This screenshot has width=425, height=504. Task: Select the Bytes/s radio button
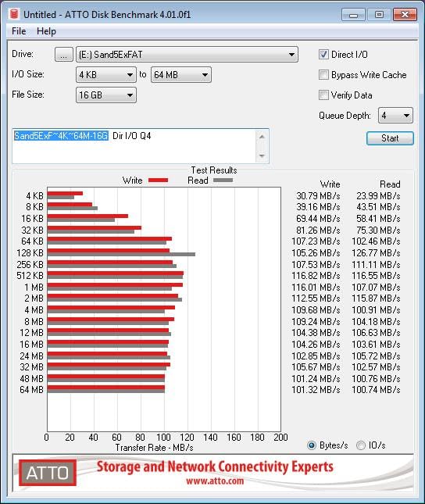(311, 445)
